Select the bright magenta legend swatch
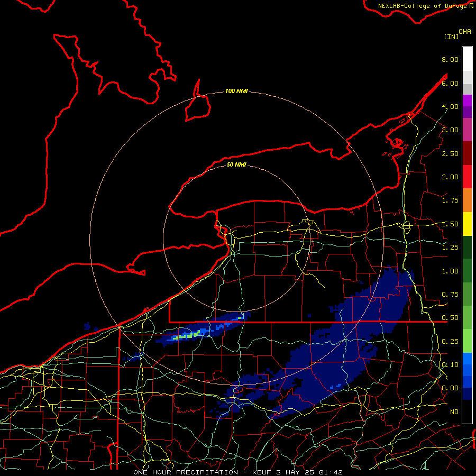 point(467,100)
